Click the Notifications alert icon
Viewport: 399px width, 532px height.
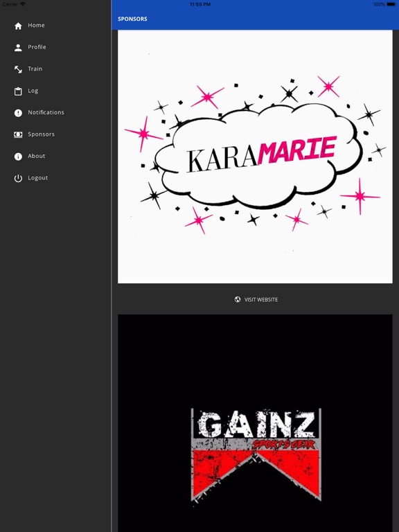[18, 113]
